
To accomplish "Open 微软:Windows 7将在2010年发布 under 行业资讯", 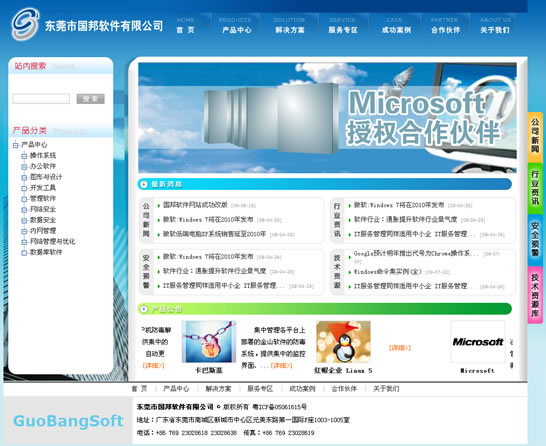I will tap(399, 205).
